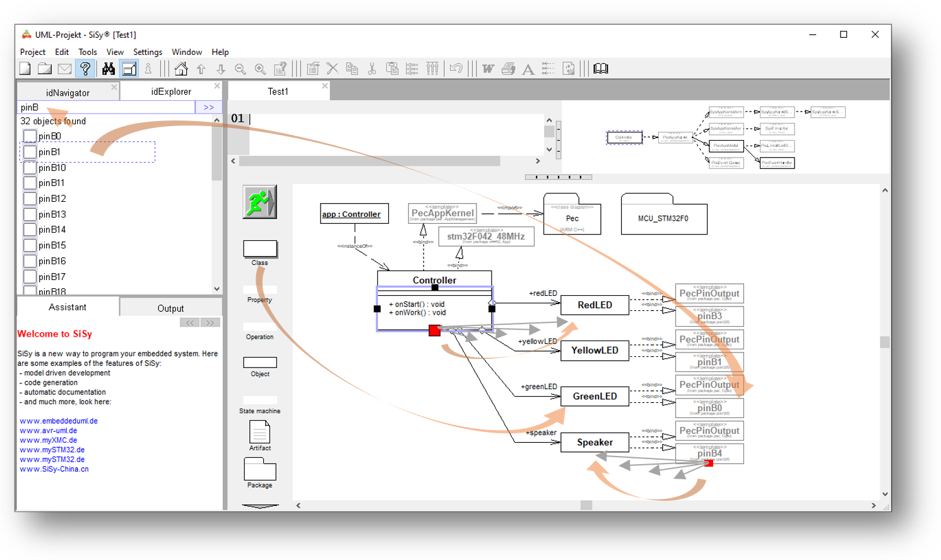The height and width of the screenshot is (560, 941).
Task: Click the red marker on Controller class
Action: 434,330
